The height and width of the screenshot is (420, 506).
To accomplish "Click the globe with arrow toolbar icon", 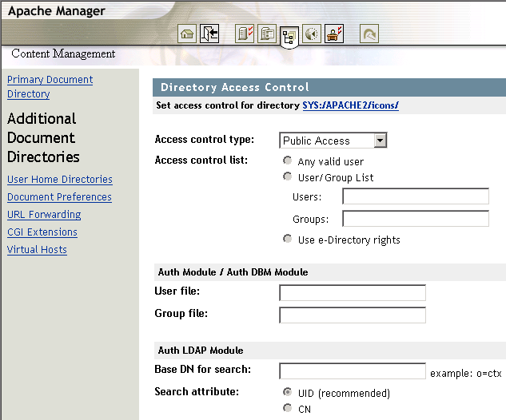I will coord(312,34).
